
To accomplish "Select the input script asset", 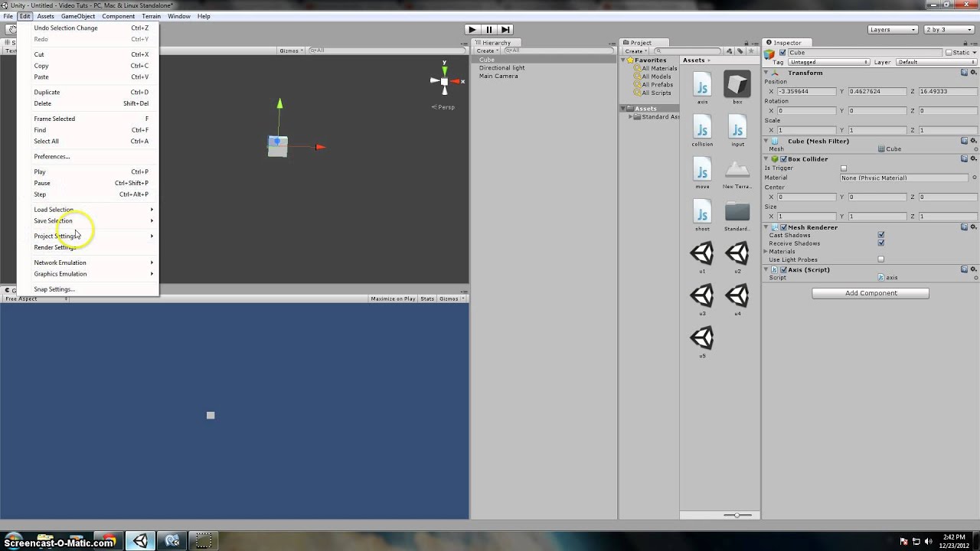I will (737, 126).
